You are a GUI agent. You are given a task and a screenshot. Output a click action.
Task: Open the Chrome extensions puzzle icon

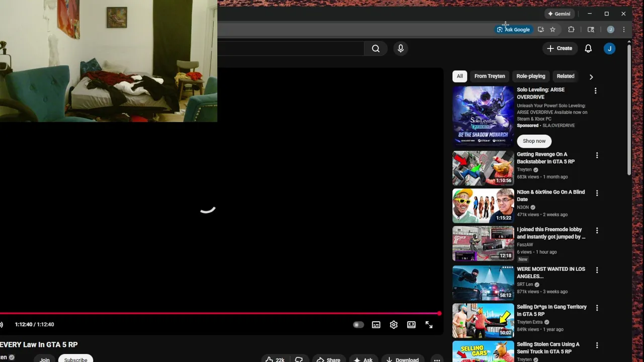[x=571, y=30]
